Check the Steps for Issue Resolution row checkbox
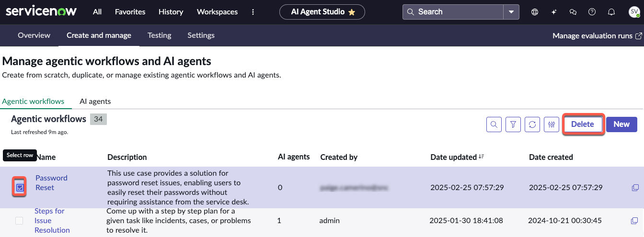The height and width of the screenshot is (237, 644). (x=19, y=221)
